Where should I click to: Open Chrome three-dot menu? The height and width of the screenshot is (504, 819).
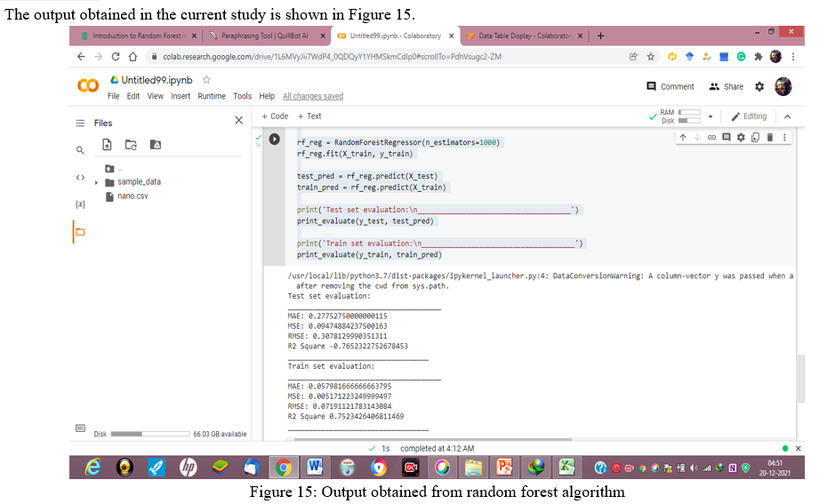(793, 56)
